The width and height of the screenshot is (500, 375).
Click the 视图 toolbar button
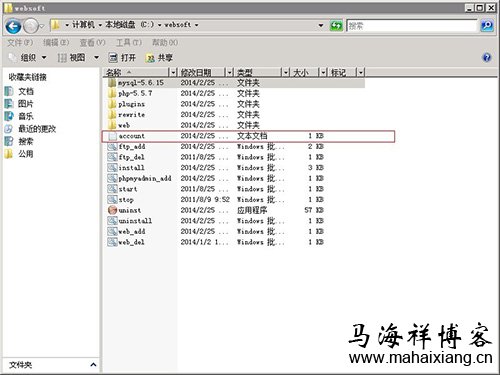coord(72,58)
